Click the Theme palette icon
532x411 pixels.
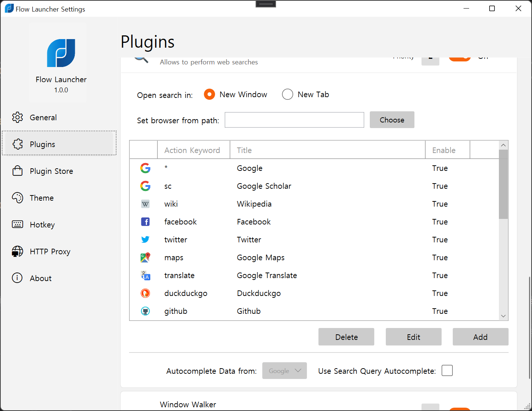[x=17, y=198]
